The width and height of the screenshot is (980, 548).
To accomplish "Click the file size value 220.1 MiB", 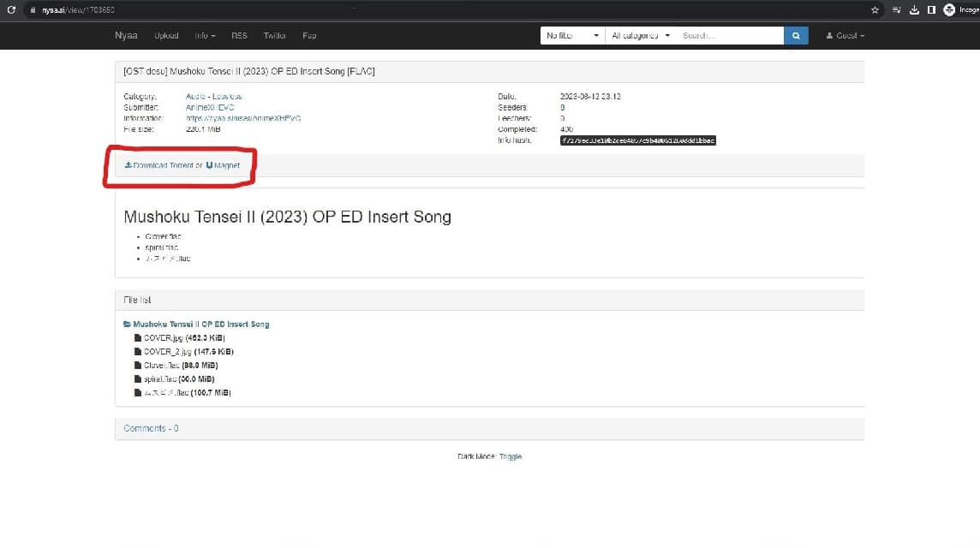I will coord(203,129).
